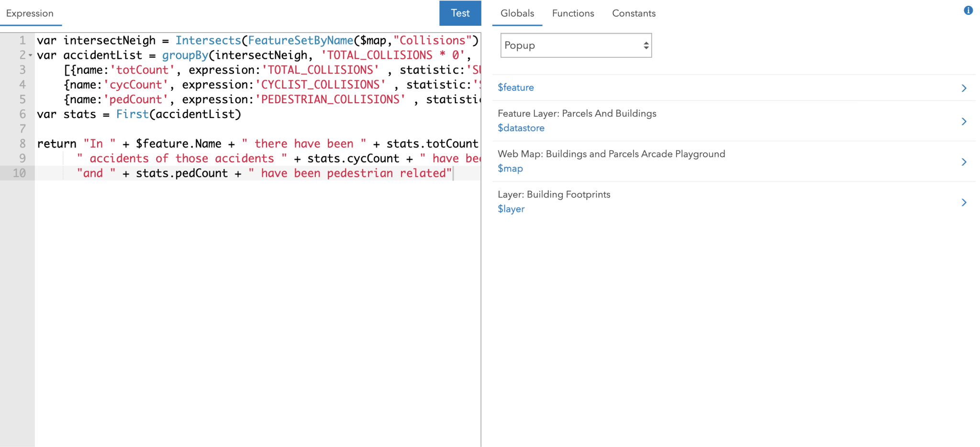Select the Globals tab
This screenshot has width=980, height=447.
(517, 13)
